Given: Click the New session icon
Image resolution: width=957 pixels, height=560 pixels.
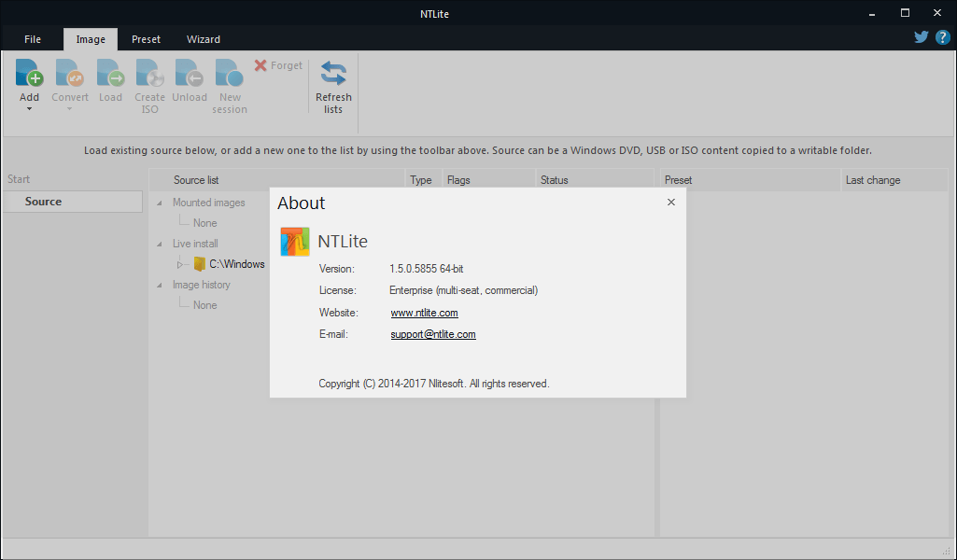Looking at the screenshot, I should (x=229, y=74).
